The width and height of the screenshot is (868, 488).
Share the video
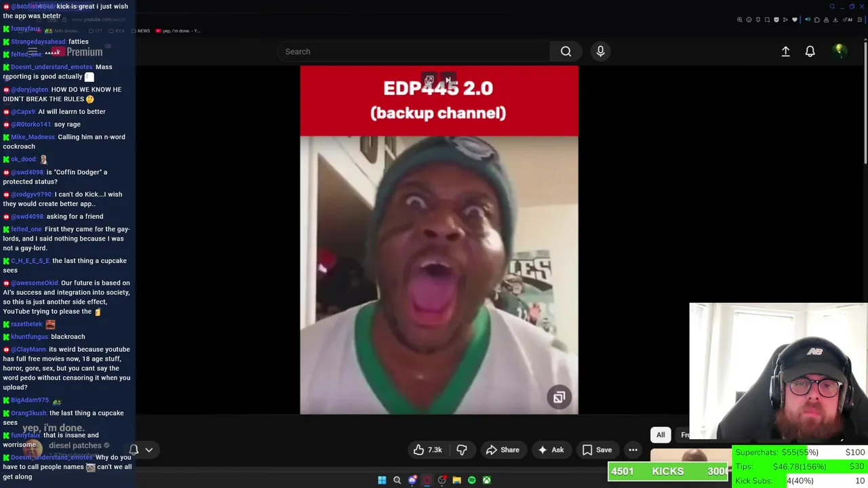click(502, 449)
